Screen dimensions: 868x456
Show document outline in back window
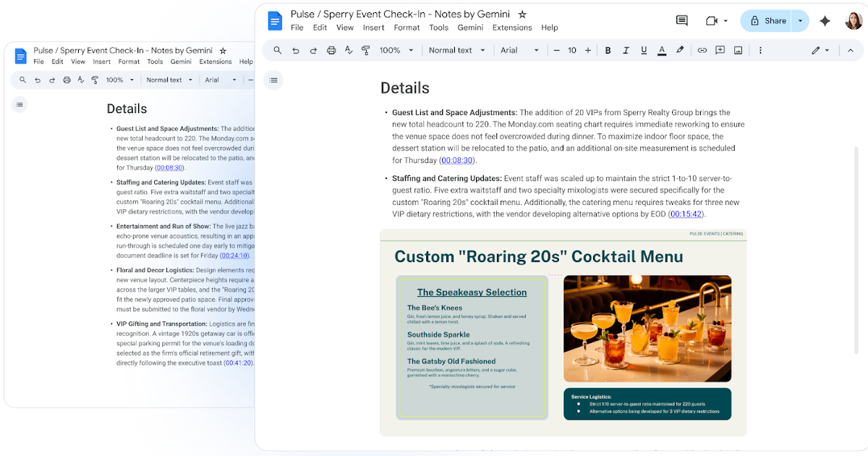tap(20, 105)
